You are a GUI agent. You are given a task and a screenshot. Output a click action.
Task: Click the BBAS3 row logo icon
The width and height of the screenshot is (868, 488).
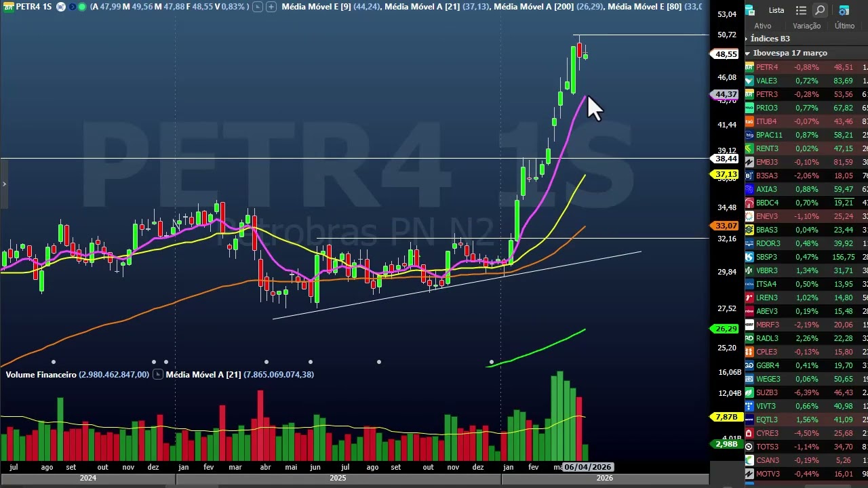click(x=749, y=230)
